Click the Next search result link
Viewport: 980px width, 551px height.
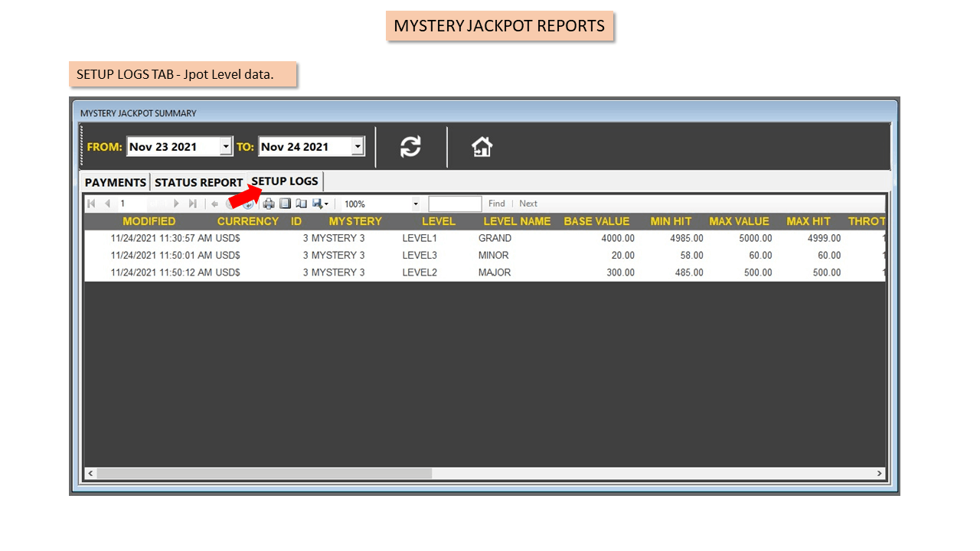coord(528,204)
